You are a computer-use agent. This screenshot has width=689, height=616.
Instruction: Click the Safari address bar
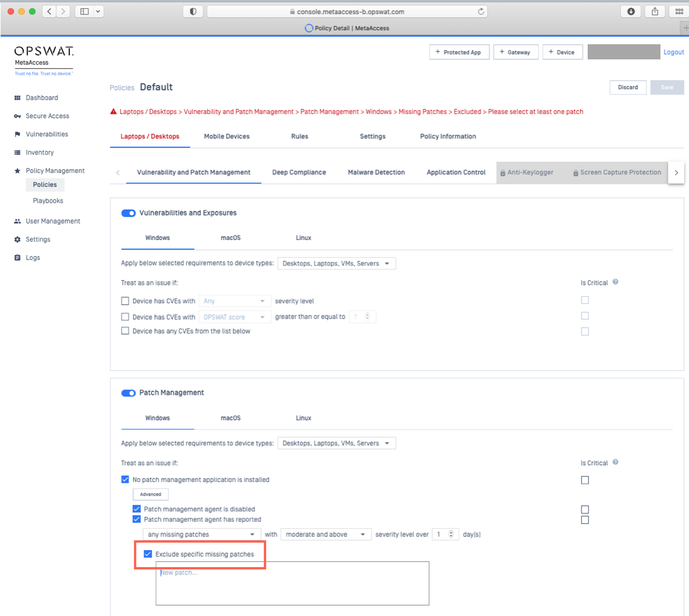click(347, 12)
